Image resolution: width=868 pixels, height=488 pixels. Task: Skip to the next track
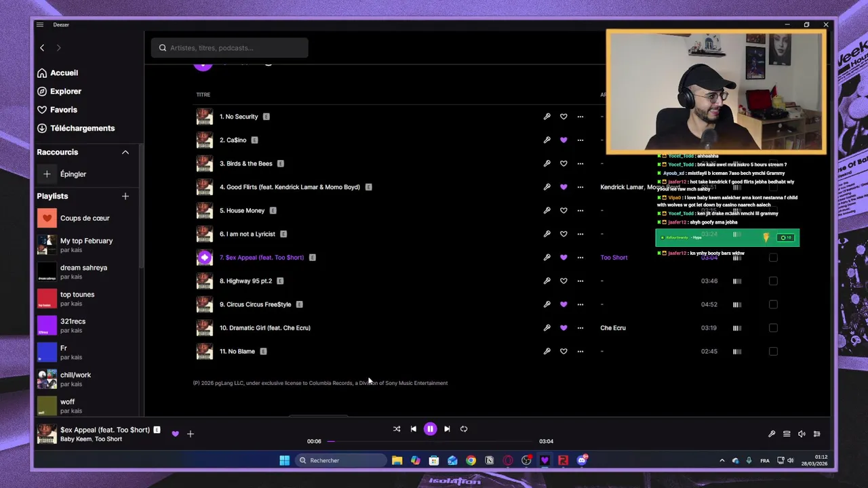tap(447, 428)
